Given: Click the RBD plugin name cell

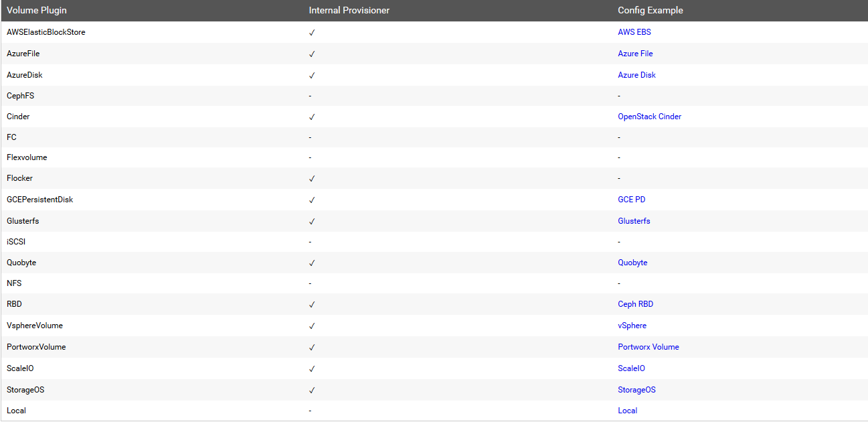Looking at the screenshot, I should pos(14,304).
